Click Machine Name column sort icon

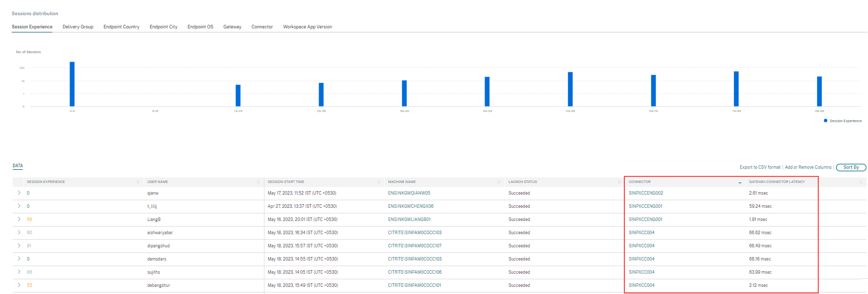tap(499, 182)
